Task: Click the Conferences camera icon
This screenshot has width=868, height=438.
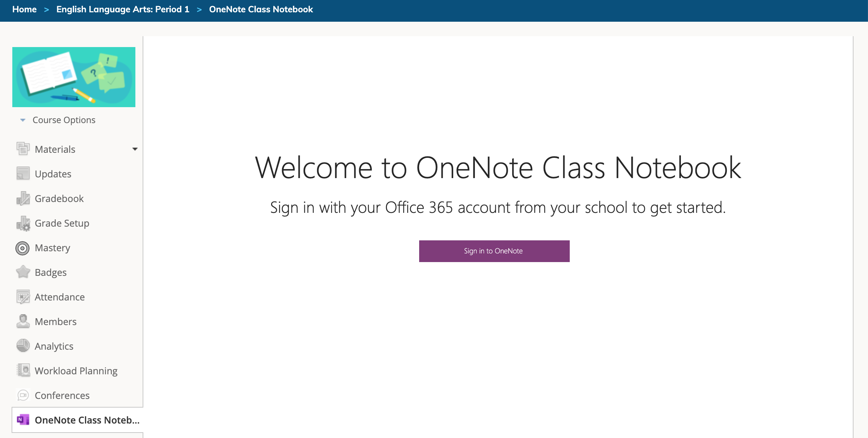Action: [x=23, y=395]
